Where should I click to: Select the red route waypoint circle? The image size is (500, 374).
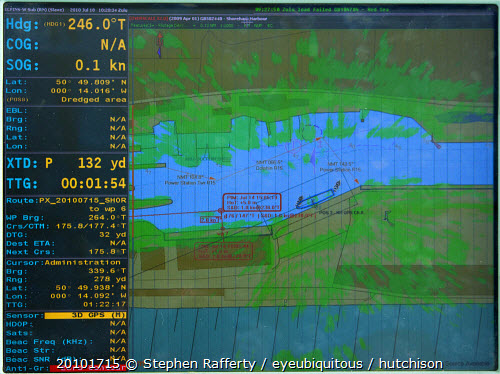pyautogui.click(x=220, y=210)
